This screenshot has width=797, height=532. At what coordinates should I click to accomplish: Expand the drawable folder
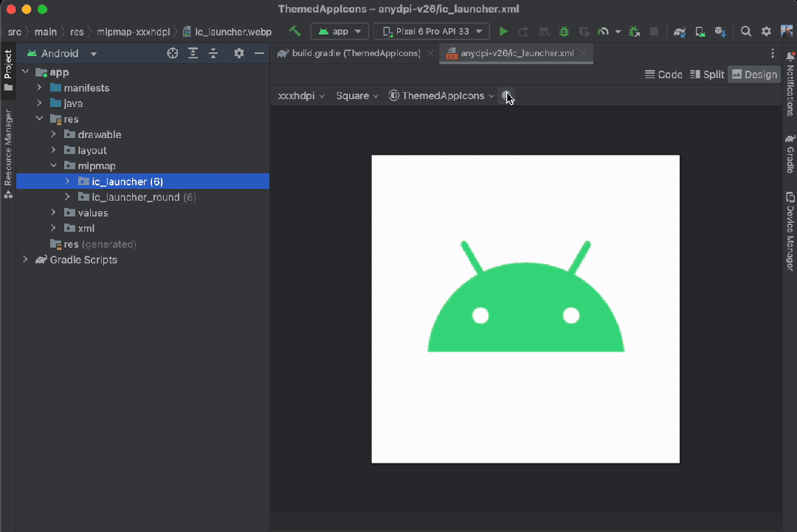[53, 134]
